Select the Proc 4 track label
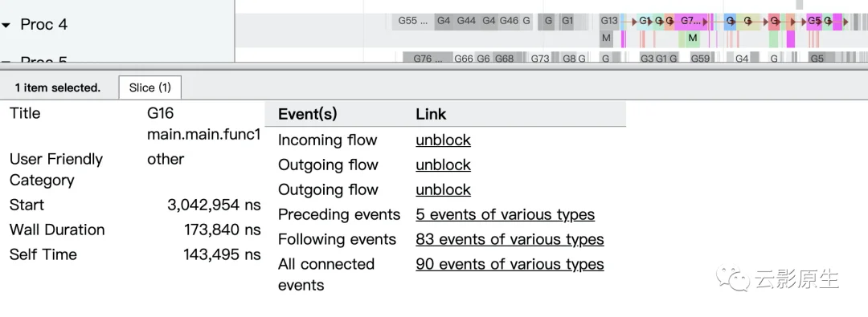 pos(43,25)
